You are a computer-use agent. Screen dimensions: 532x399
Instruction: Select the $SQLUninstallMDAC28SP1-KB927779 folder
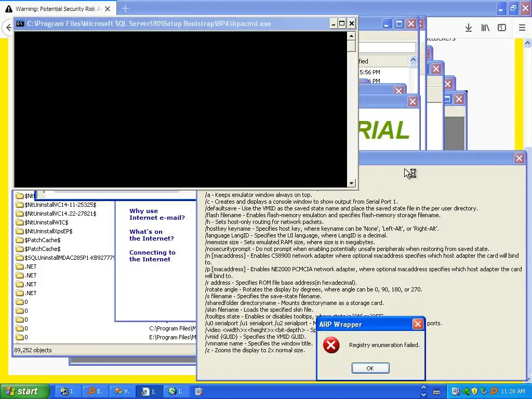65,258
